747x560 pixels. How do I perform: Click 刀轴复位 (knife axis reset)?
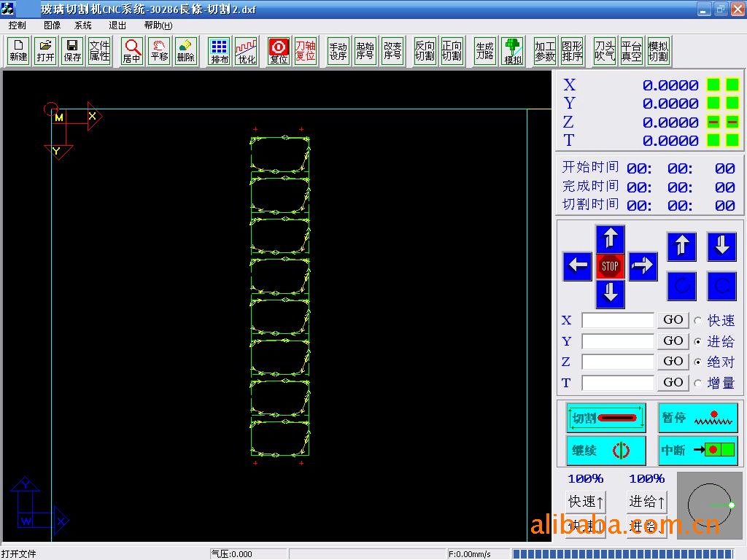click(x=306, y=50)
